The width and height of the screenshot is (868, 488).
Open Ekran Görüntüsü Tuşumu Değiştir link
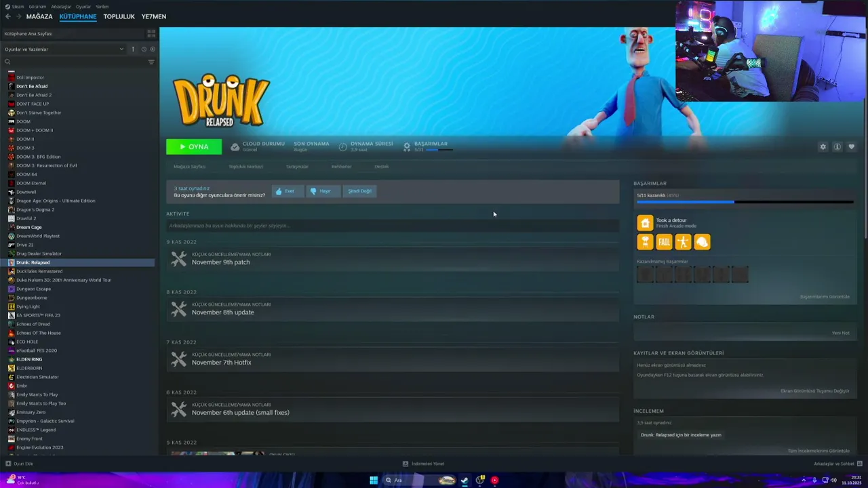point(815,391)
